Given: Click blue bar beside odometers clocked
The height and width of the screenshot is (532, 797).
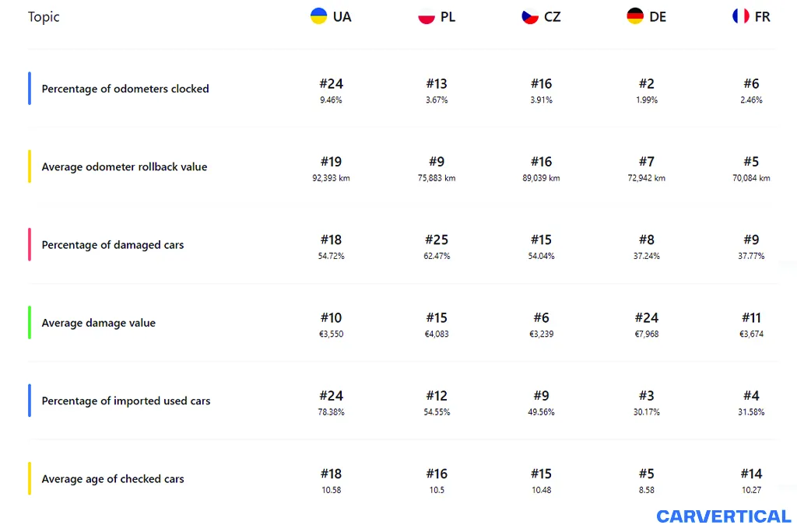Looking at the screenshot, I should point(30,89).
